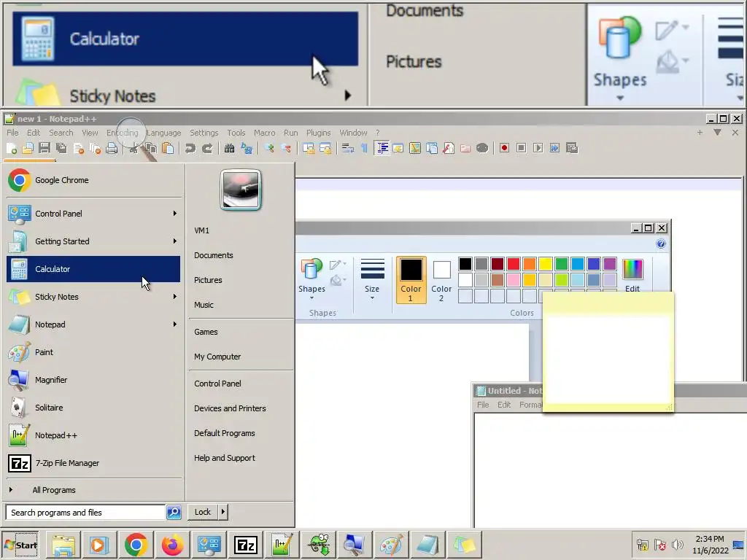Screen dimensions: 747x560
Task: Expand the Control Panel submenu arrow
Action: tap(175, 214)
